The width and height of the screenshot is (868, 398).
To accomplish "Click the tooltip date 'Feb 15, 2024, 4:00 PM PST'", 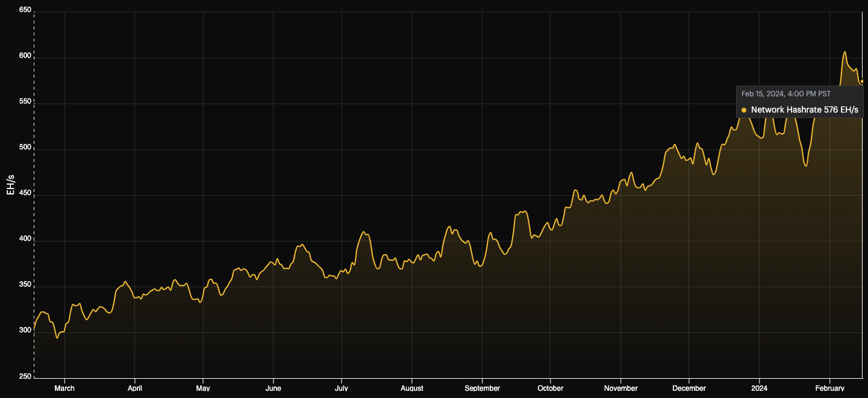I will 785,93.
